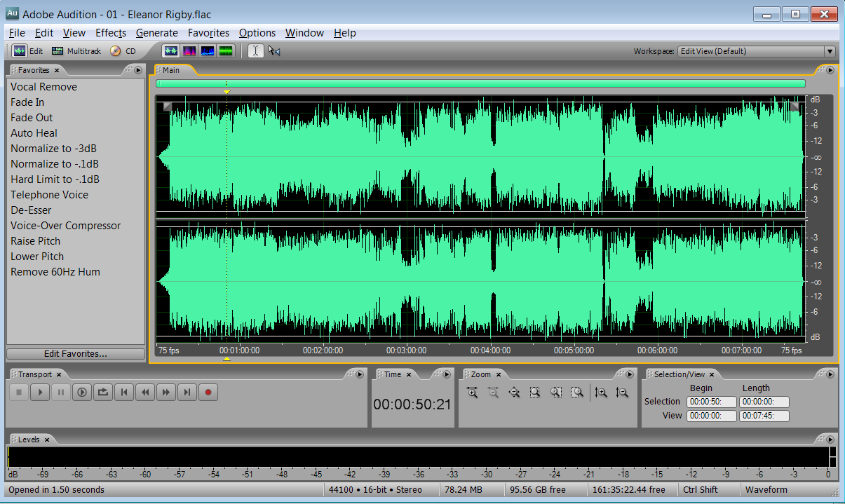Apply the Vocal Remove favorite
Image resolution: width=845 pixels, height=504 pixels.
[43, 87]
